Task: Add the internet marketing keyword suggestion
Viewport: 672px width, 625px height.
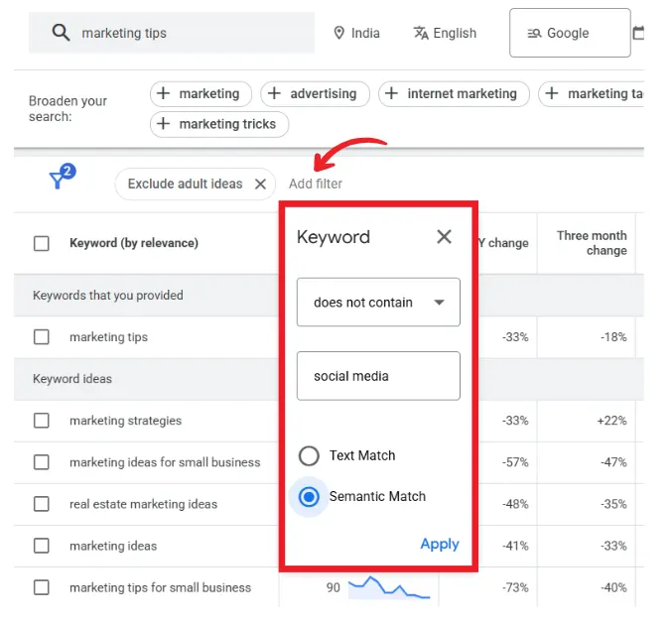Action: [453, 93]
